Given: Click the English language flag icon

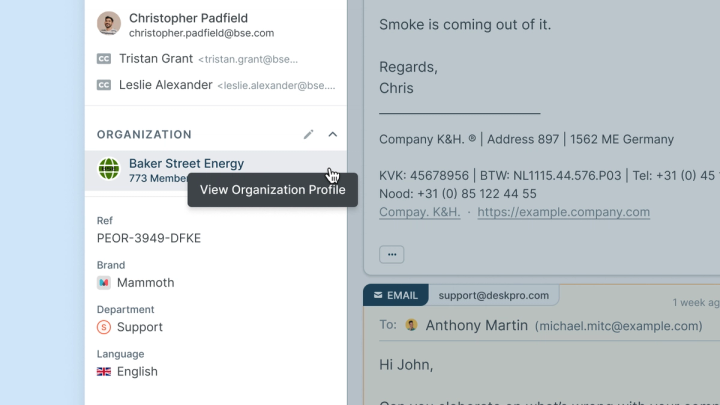Looking at the screenshot, I should [x=103, y=371].
